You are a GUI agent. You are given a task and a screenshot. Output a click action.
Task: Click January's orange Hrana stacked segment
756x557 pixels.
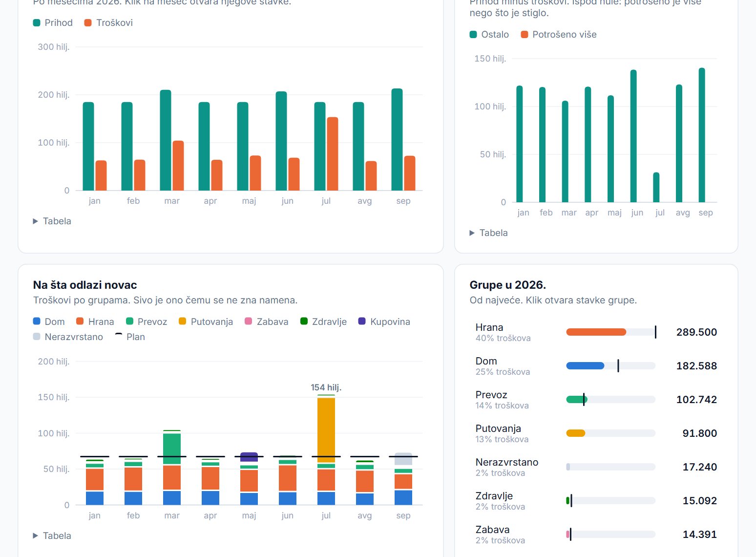95,479
